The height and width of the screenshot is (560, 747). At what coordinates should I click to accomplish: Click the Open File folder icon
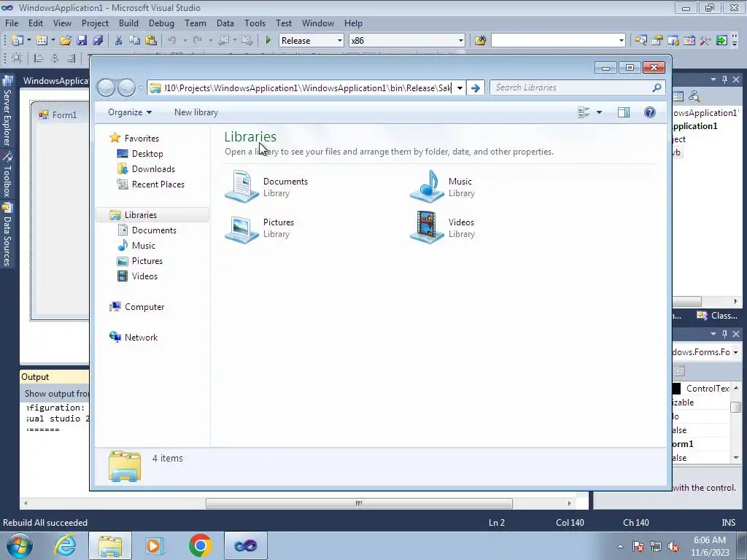pos(65,41)
